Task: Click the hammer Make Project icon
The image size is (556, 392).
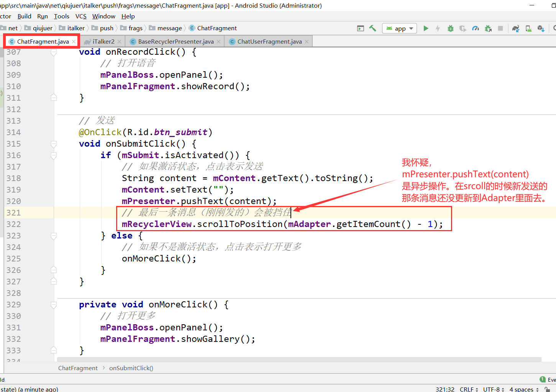Action: 372,28
